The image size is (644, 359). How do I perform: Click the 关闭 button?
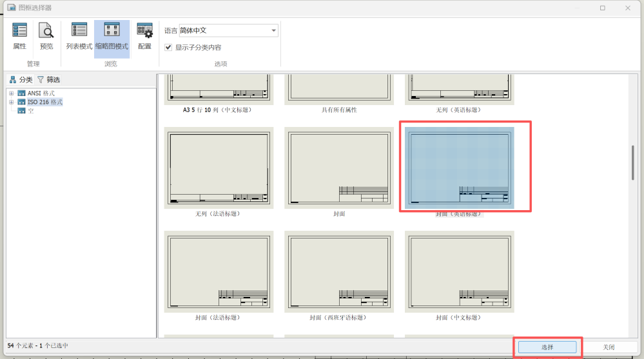(x=609, y=347)
